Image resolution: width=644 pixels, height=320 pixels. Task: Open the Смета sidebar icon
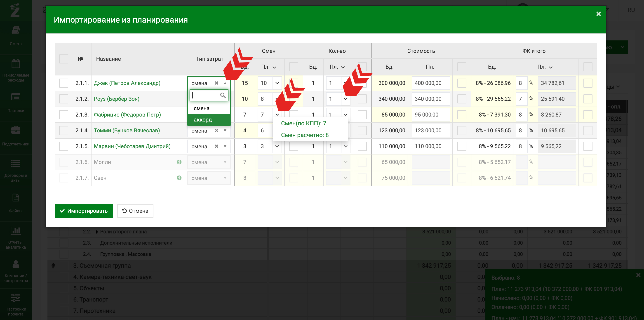pos(16,30)
